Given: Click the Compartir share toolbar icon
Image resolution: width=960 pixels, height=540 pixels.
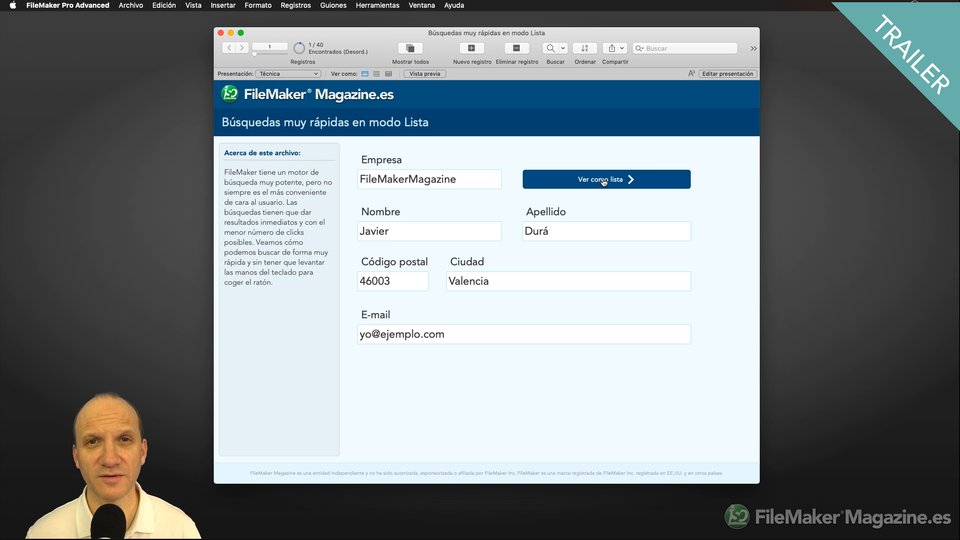Looking at the screenshot, I should pyautogui.click(x=611, y=48).
